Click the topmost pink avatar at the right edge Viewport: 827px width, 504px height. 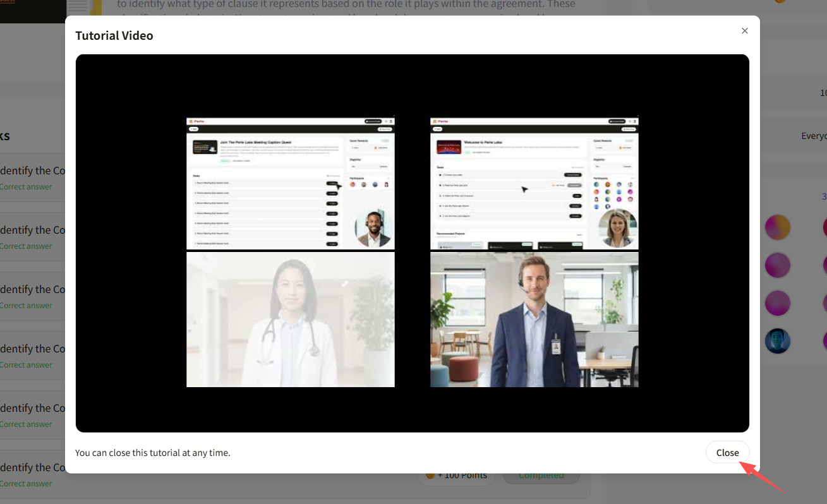[824, 227]
